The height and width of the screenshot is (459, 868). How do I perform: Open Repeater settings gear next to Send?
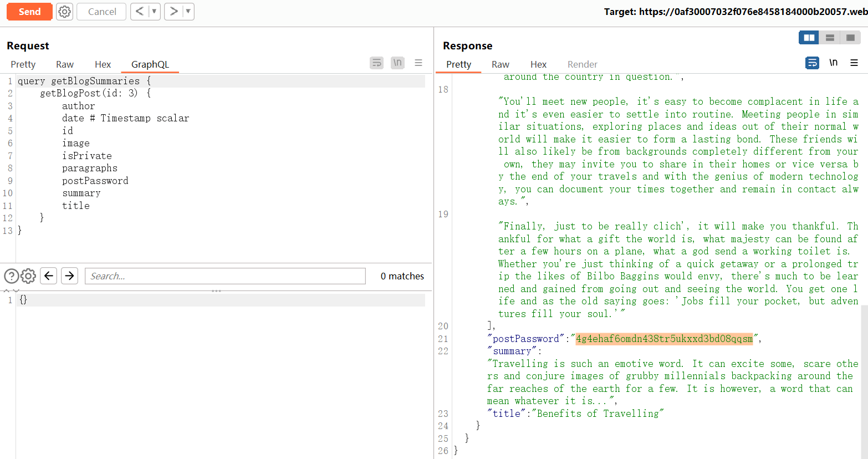[65, 12]
